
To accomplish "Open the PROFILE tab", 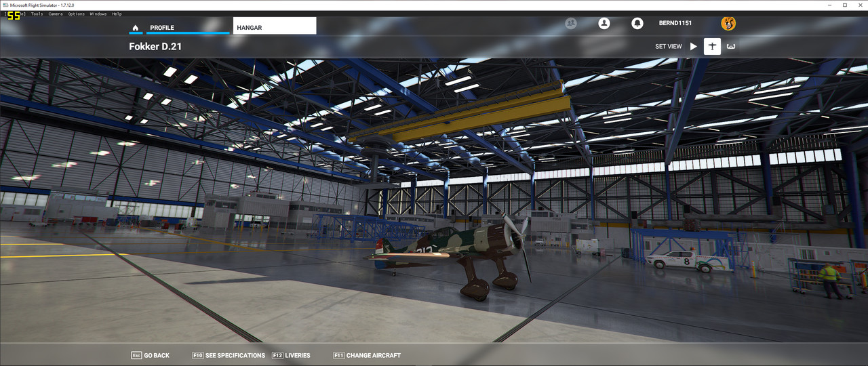I will point(162,28).
